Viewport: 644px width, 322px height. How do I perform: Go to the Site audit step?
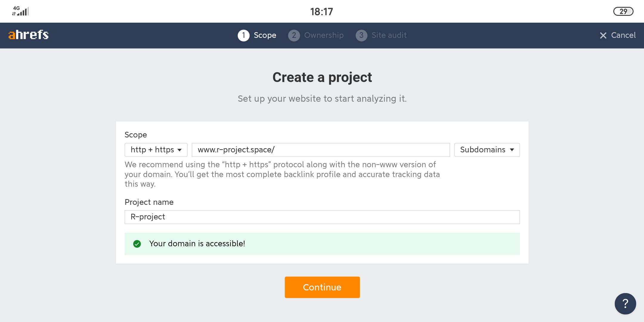[x=389, y=35]
